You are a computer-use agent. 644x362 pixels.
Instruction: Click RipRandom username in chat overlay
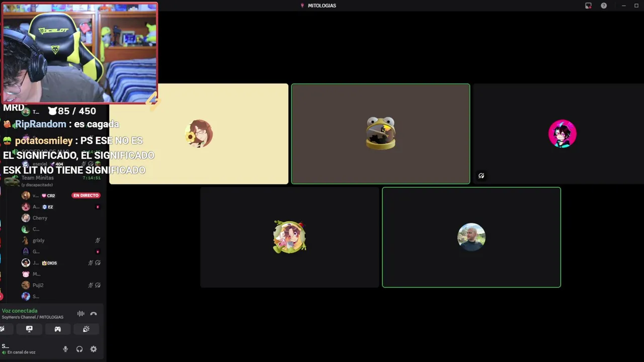pos(40,124)
